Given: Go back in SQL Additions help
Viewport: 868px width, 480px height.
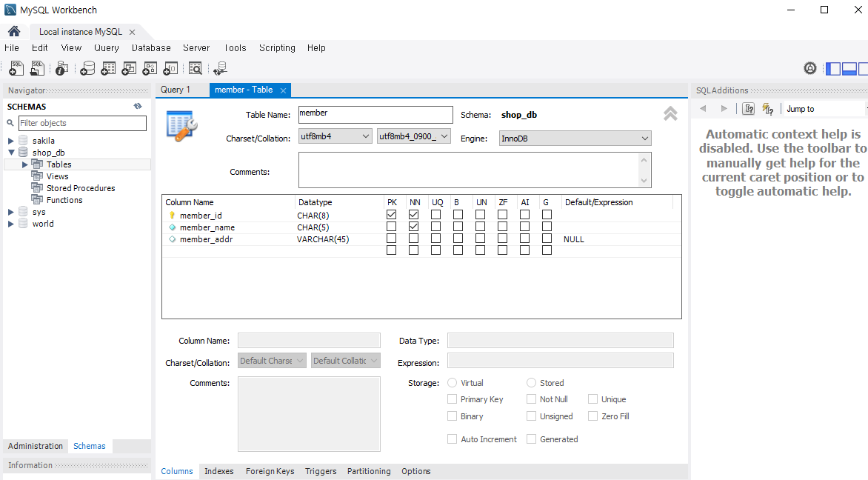Looking at the screenshot, I should click(x=703, y=108).
